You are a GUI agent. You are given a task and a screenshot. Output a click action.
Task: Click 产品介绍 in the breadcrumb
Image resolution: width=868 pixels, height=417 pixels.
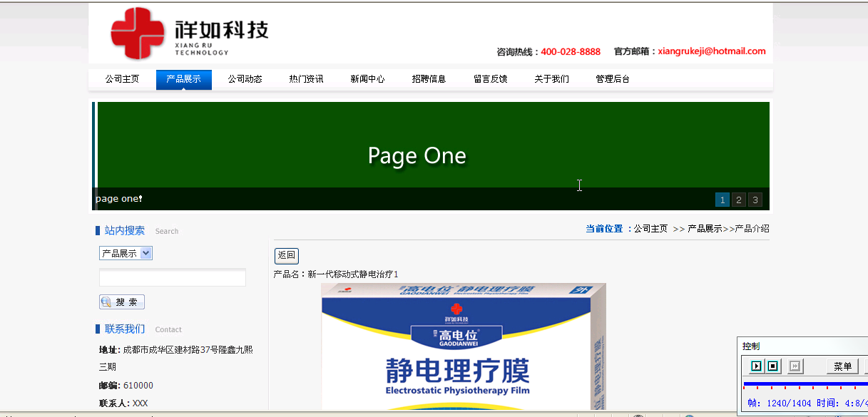752,229
